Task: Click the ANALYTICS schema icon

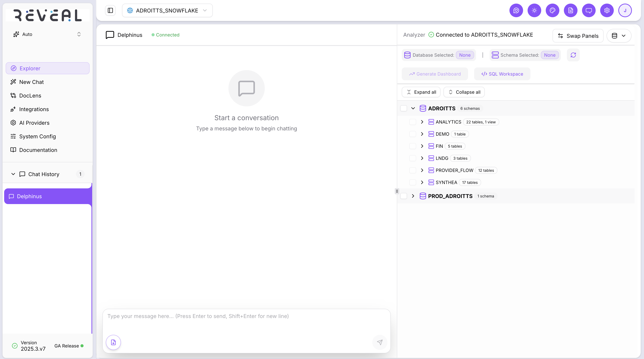Action: (x=431, y=122)
